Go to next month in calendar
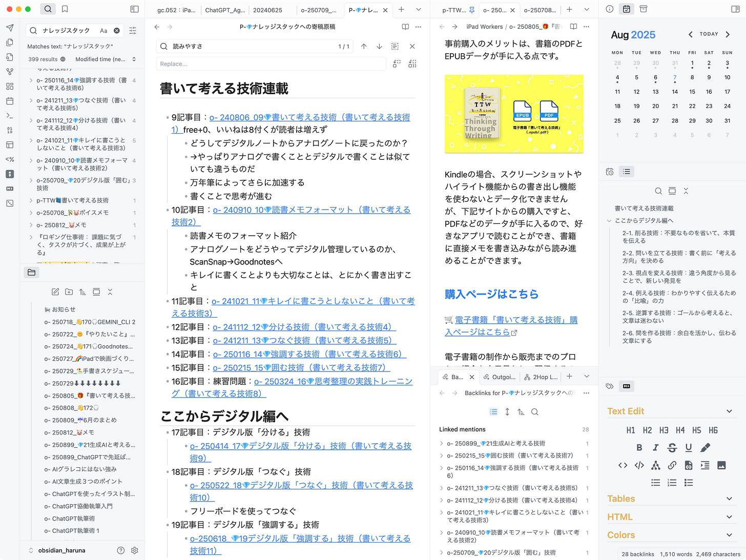The width and height of the screenshot is (746, 560). [728, 34]
